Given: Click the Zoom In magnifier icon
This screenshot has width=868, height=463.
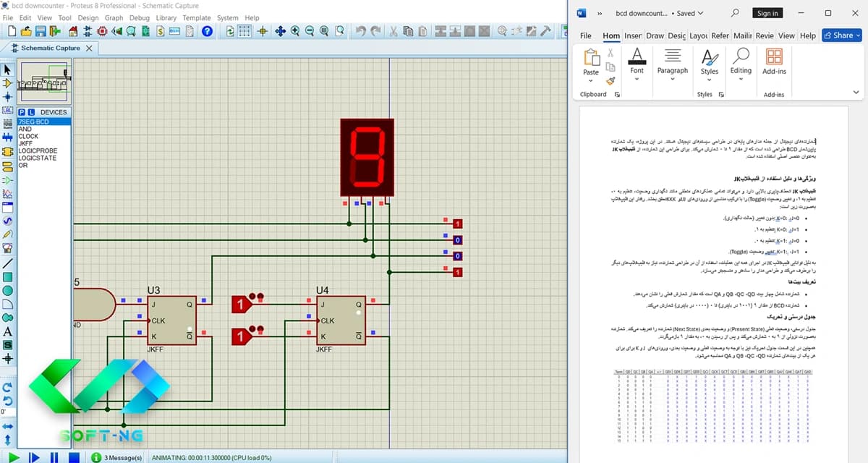Looking at the screenshot, I should click(295, 31).
